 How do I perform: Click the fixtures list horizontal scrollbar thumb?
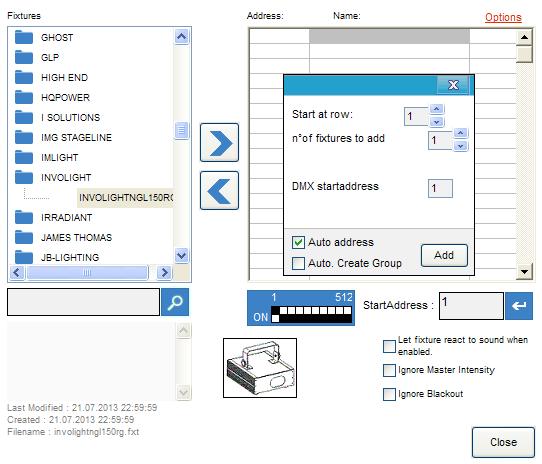click(87, 273)
